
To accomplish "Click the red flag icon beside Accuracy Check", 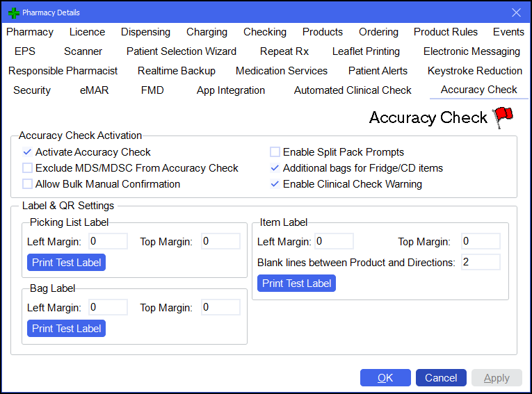I will point(502,117).
